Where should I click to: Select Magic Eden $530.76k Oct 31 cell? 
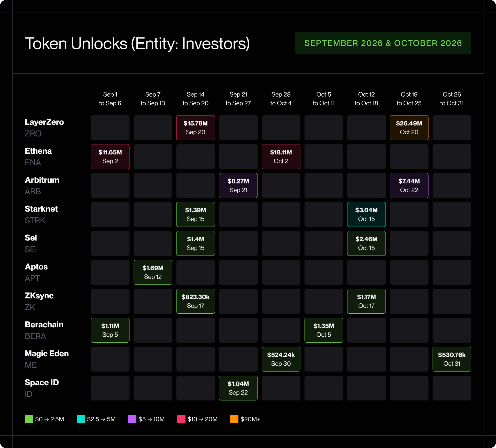tap(452, 359)
